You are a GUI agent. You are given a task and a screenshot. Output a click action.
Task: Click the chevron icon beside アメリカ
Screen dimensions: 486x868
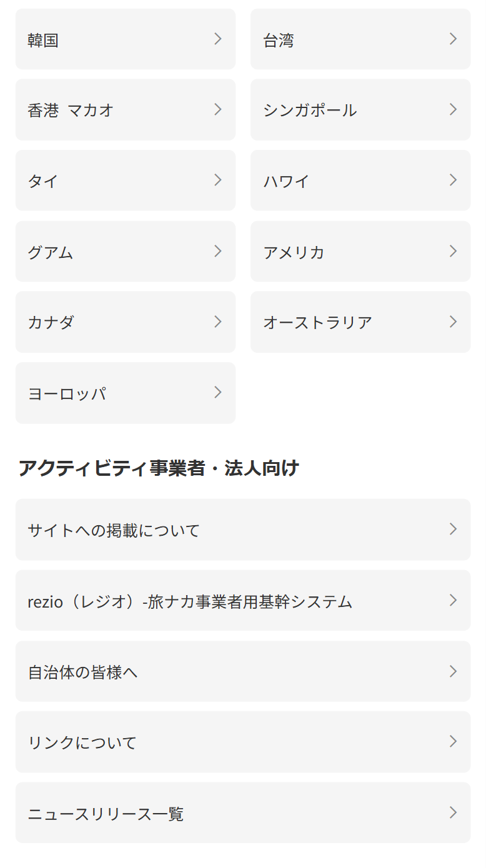coord(453,252)
